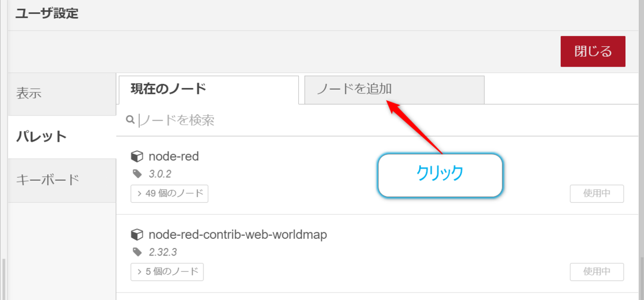Image resolution: width=644 pixels, height=300 pixels.
Task: Click the 閉じる button
Action: pyautogui.click(x=593, y=52)
